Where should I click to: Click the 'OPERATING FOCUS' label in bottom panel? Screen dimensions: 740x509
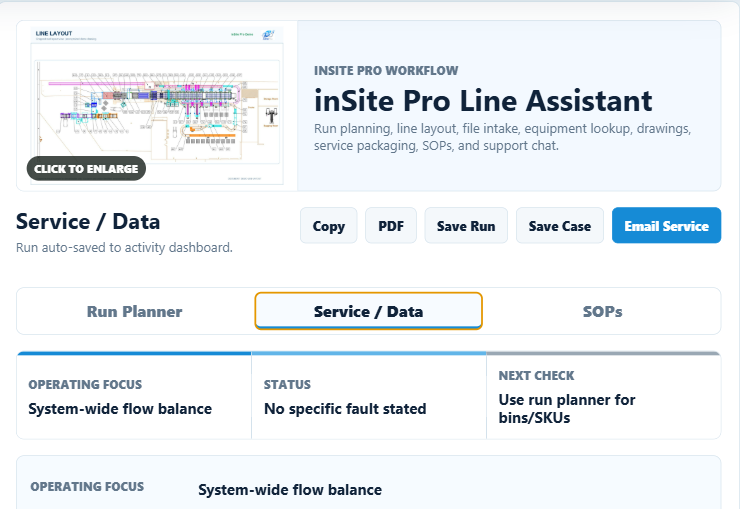(x=87, y=487)
